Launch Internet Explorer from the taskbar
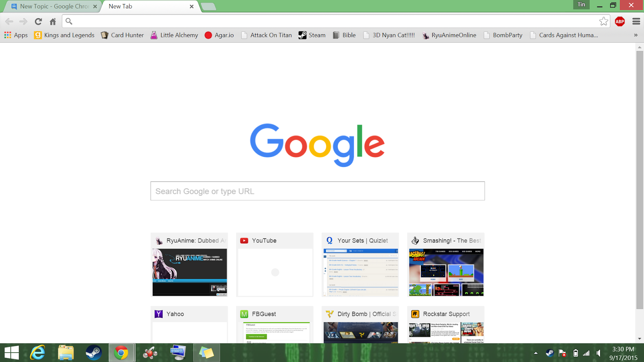The image size is (644, 362). pyautogui.click(x=37, y=353)
